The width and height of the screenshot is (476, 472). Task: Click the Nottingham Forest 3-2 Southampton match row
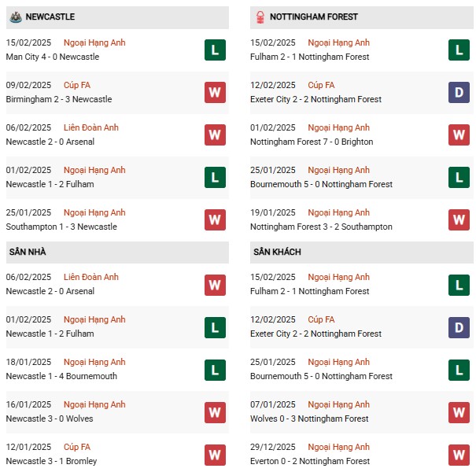[321, 227]
